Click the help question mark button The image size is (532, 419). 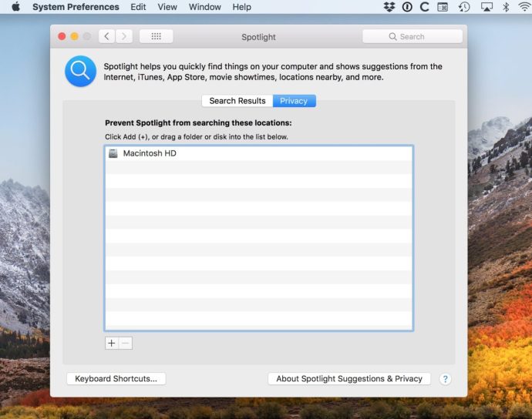tap(445, 379)
